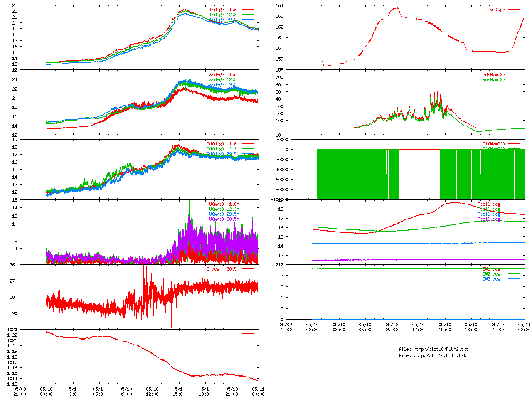Click the /tmp//plot10/FLUX2.txt file text

[433, 349]
